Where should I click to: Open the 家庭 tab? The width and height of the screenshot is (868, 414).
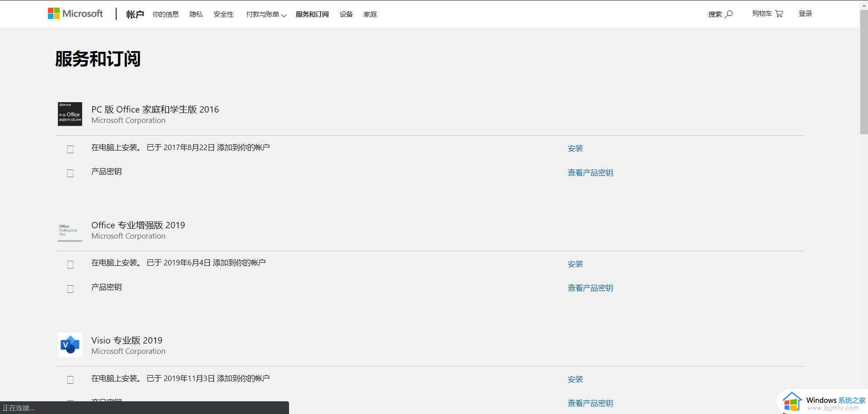(x=370, y=14)
